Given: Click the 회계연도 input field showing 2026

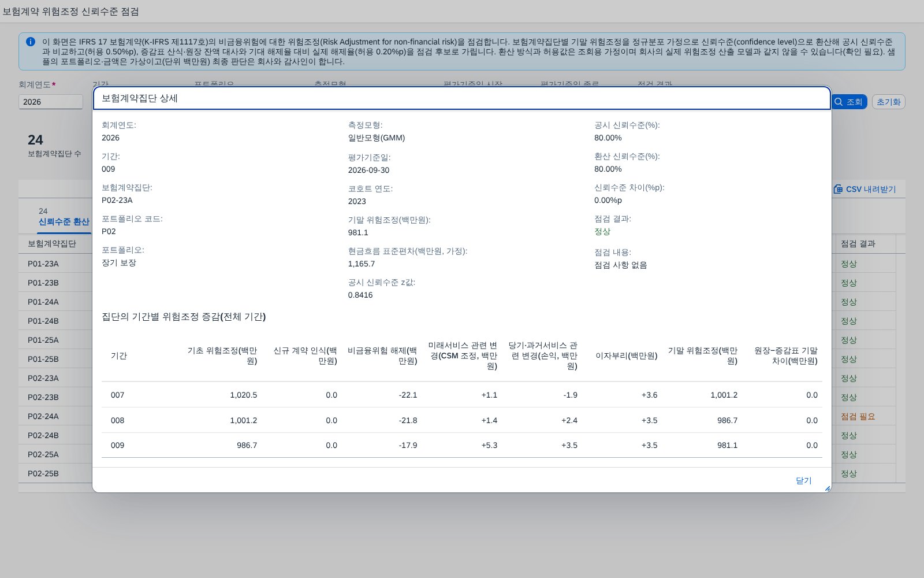Looking at the screenshot, I should coord(51,102).
